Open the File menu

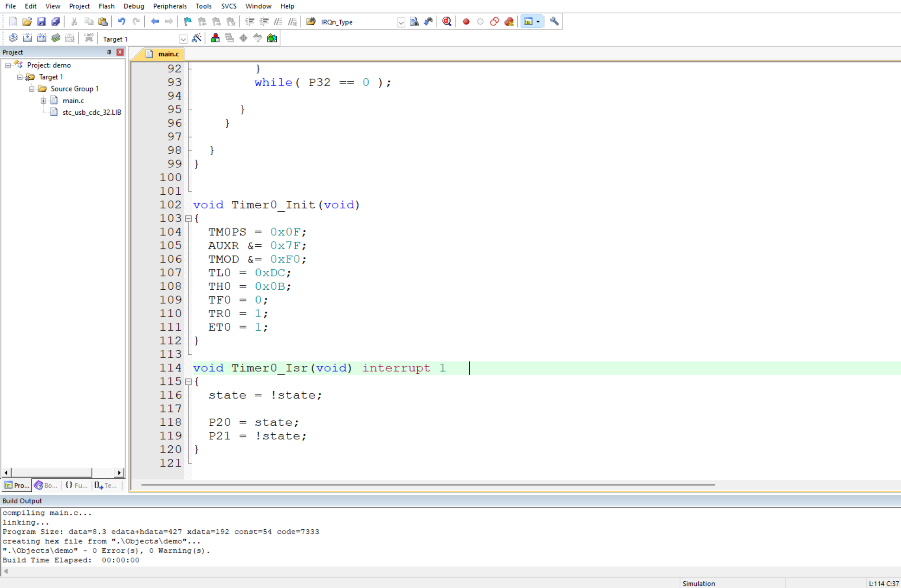pyautogui.click(x=11, y=6)
